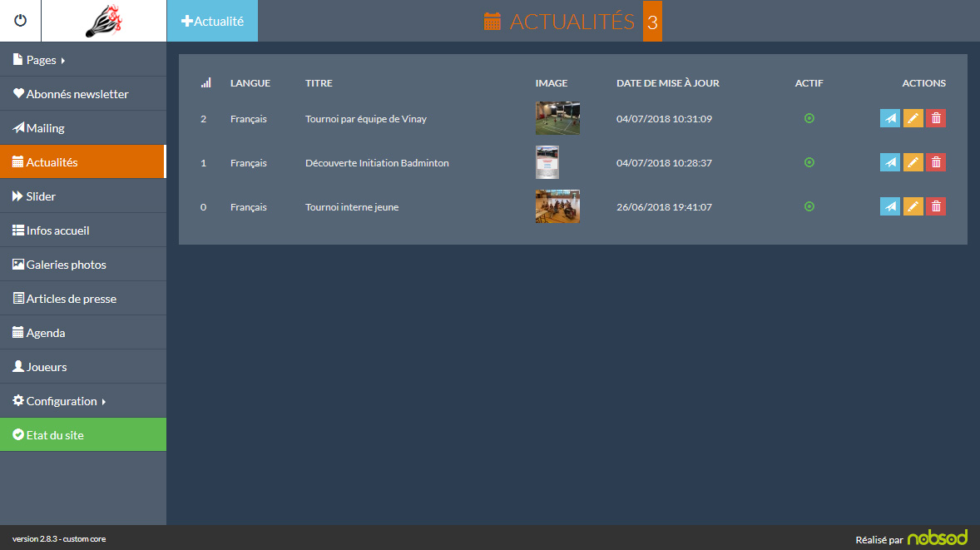The image size is (980, 550).
Task: Click title Tournoi interne jeune
Action: (x=352, y=207)
